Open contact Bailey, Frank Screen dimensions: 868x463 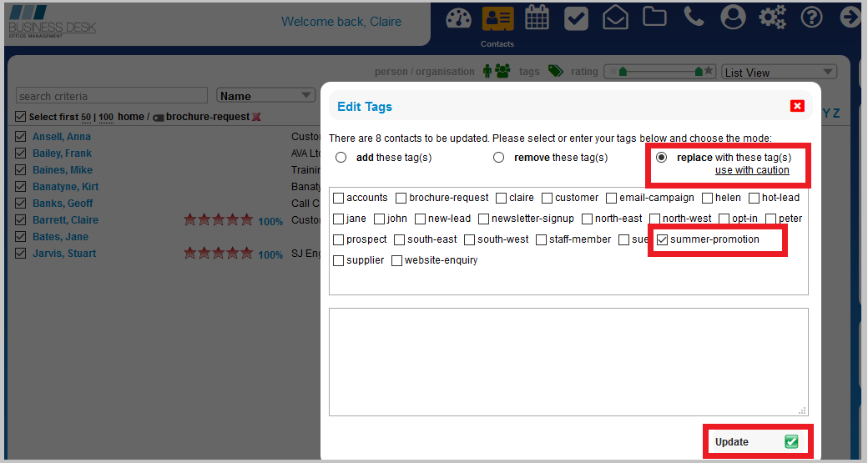(x=62, y=153)
